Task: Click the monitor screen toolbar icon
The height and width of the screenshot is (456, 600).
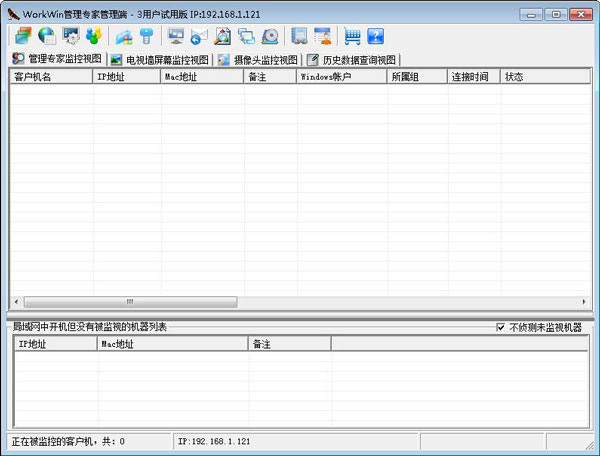Action: point(176,36)
